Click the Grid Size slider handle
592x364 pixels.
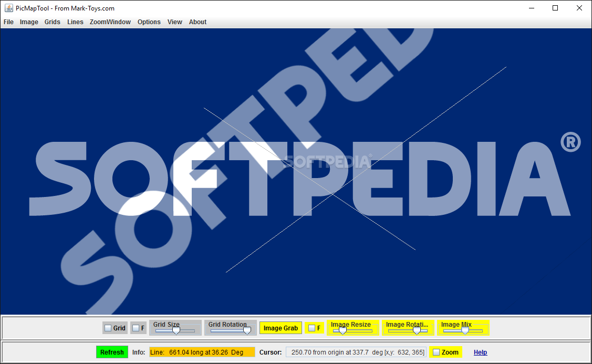coord(176,331)
